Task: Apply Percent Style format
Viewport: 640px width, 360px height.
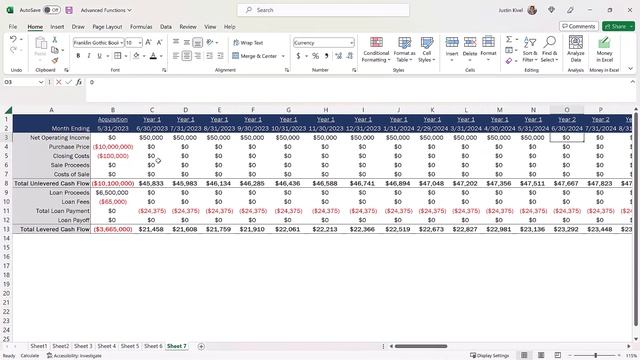Action: (316, 56)
